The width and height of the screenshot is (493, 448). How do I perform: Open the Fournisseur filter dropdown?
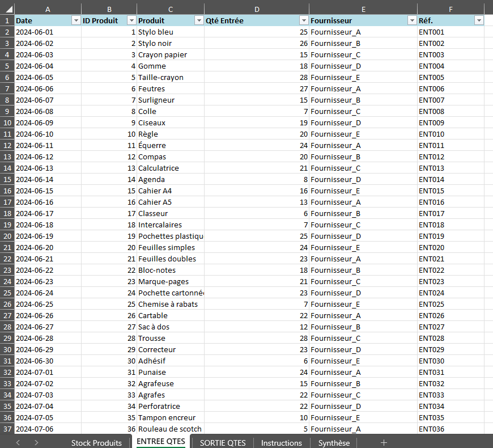point(412,21)
